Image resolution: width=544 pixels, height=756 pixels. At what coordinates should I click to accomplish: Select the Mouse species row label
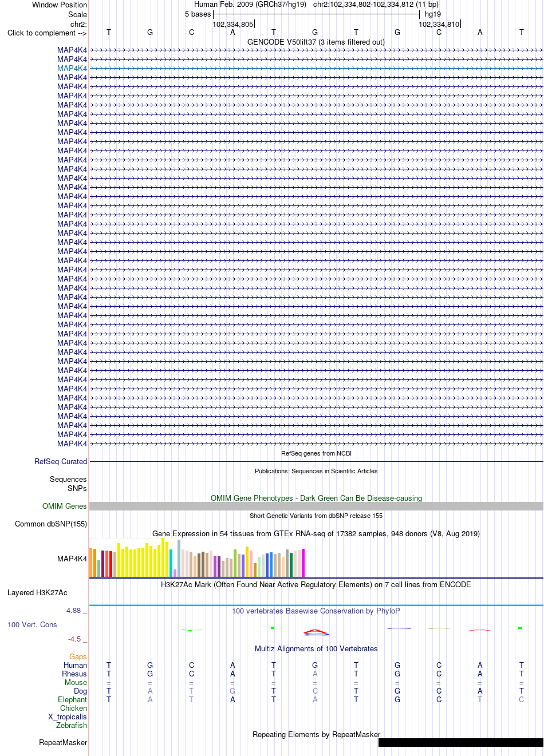(76, 682)
